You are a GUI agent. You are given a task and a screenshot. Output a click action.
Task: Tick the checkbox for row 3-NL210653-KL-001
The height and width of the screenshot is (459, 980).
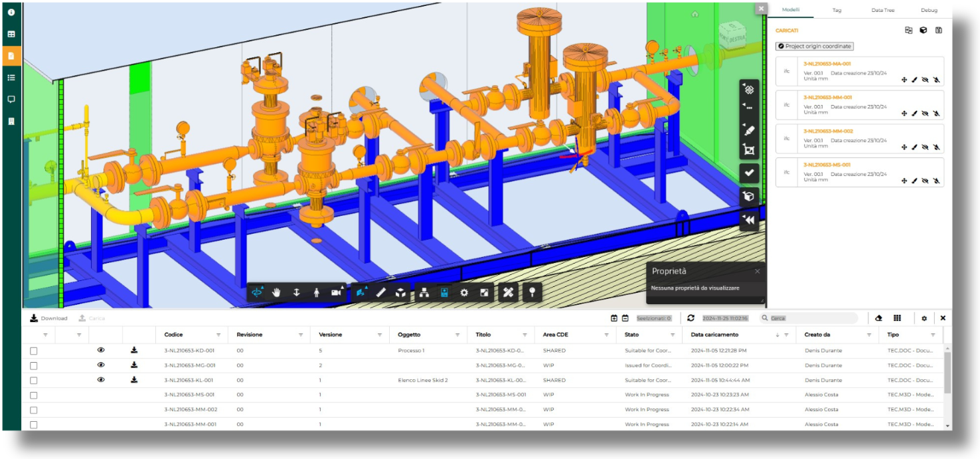34,381
